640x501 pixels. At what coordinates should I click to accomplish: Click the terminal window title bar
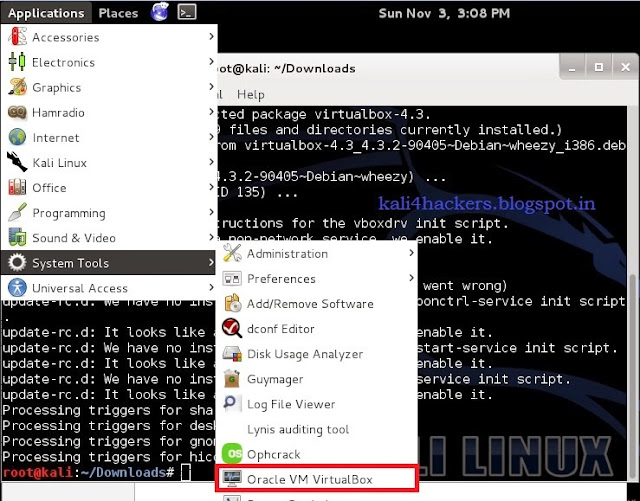pos(388,68)
